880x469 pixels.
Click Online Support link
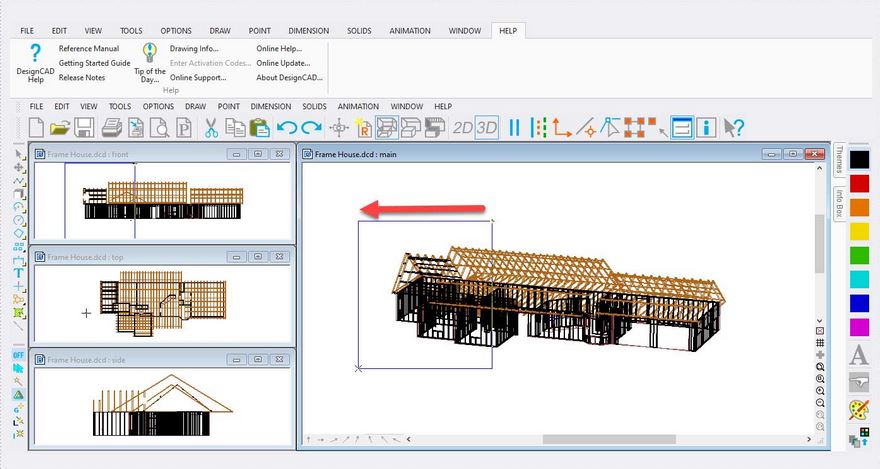tap(198, 77)
